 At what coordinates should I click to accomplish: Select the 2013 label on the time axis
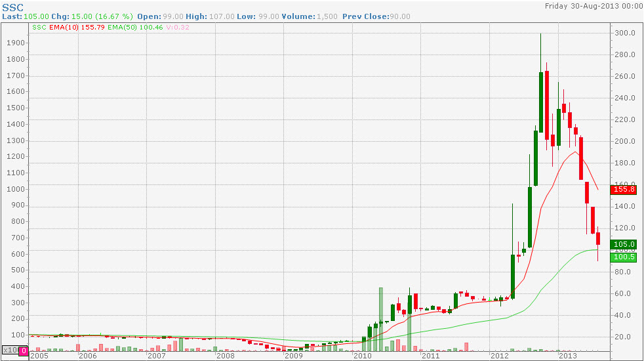coord(568,356)
